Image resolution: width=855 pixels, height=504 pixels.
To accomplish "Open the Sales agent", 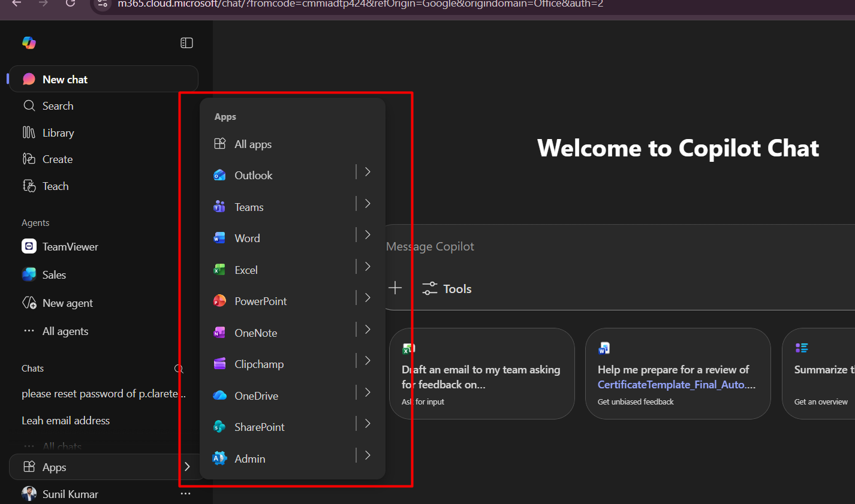I will tap(53, 275).
